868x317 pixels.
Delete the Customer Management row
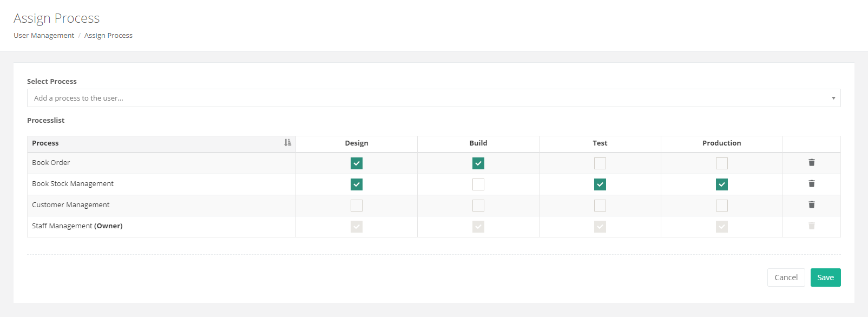coord(811,204)
